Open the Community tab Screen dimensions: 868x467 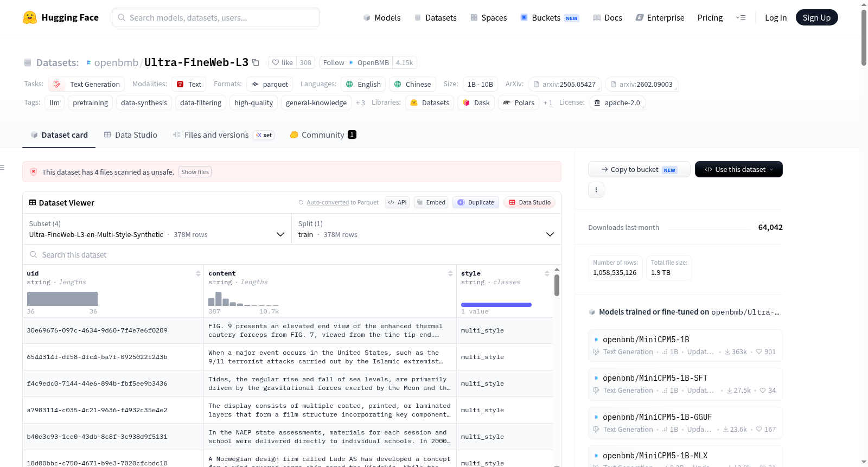coord(323,135)
